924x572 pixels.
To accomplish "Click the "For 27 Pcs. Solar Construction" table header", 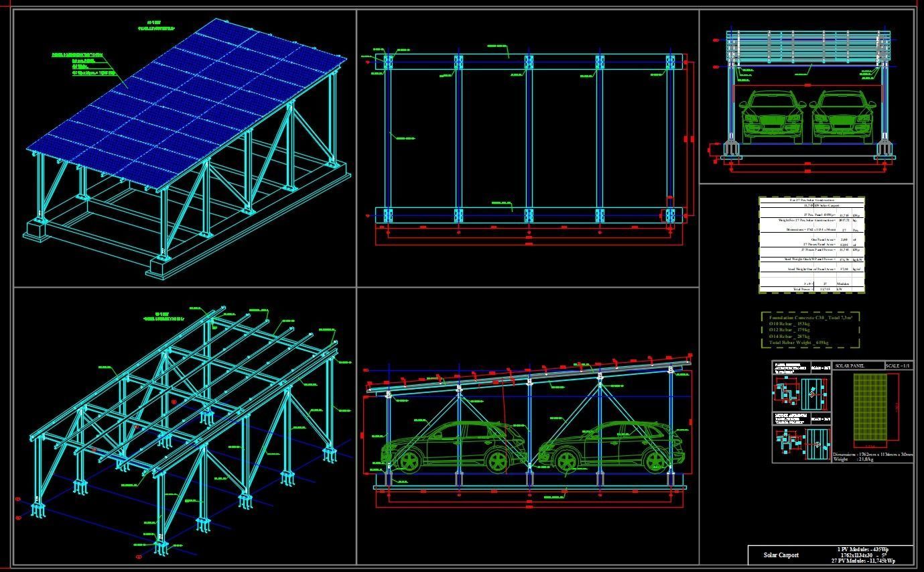I will click(x=811, y=200).
